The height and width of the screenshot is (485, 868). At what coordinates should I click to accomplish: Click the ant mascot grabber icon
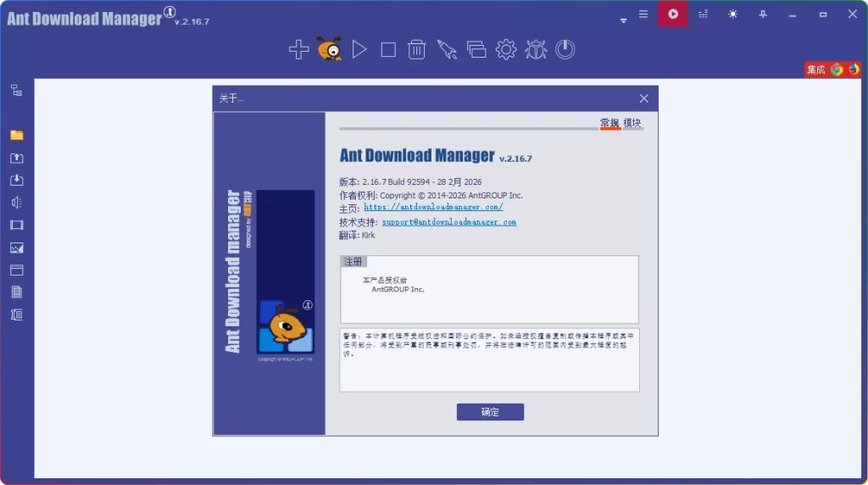click(330, 48)
